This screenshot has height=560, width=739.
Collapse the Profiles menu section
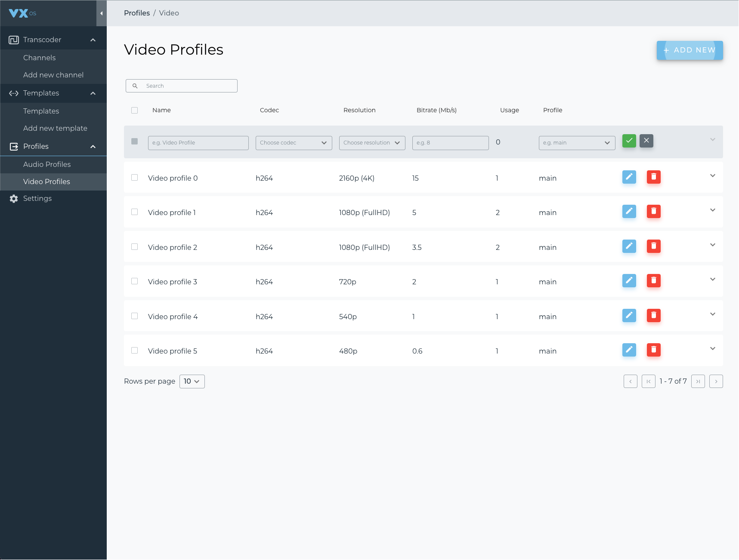pyautogui.click(x=93, y=147)
